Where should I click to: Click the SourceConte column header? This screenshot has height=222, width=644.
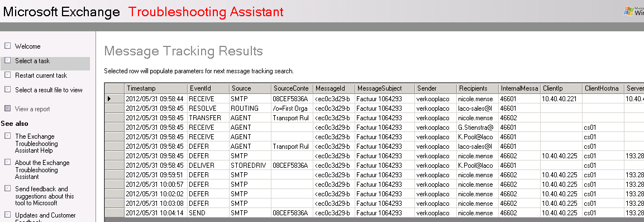(x=292, y=88)
